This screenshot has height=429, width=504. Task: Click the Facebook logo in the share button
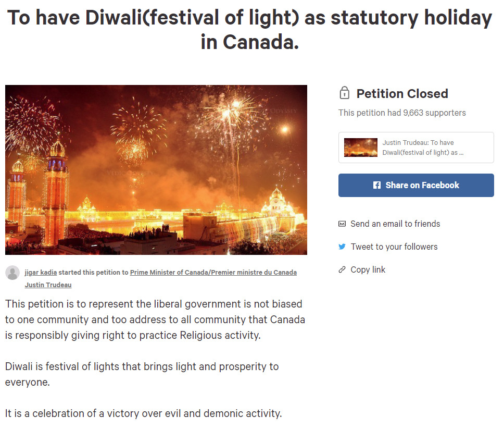(x=377, y=185)
